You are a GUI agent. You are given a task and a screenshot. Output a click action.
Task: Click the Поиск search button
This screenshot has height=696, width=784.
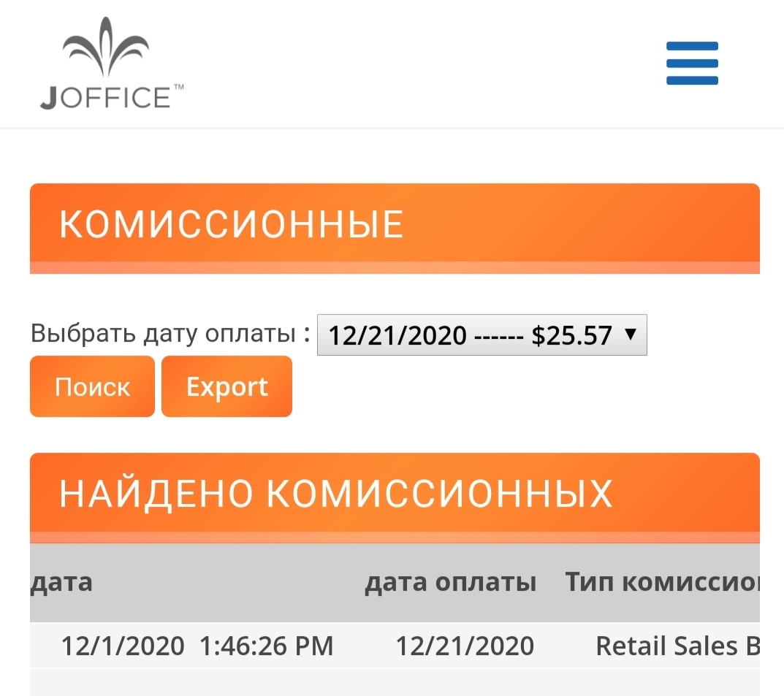pyautogui.click(x=93, y=386)
